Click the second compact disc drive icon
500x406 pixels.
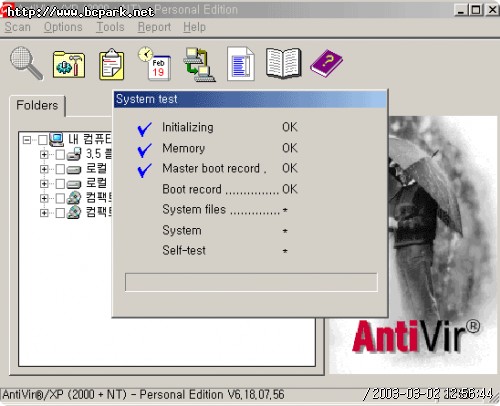74,212
